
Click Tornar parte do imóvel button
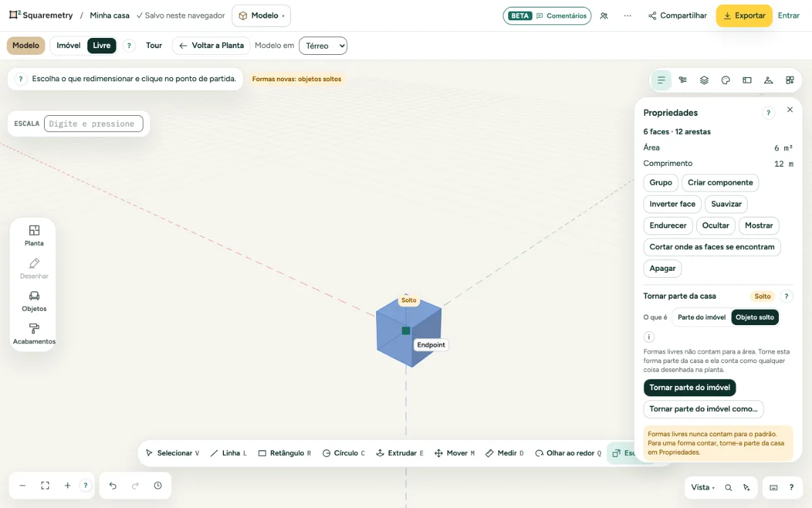[690, 387]
